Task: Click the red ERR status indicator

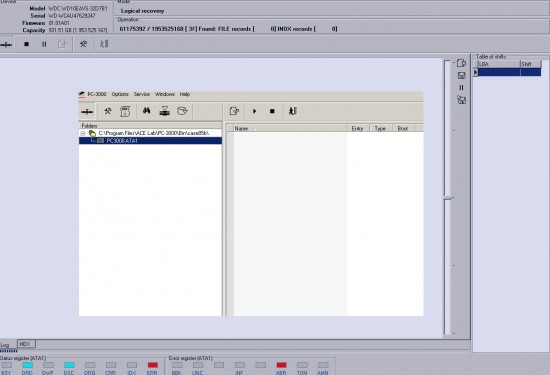Action: (153, 365)
